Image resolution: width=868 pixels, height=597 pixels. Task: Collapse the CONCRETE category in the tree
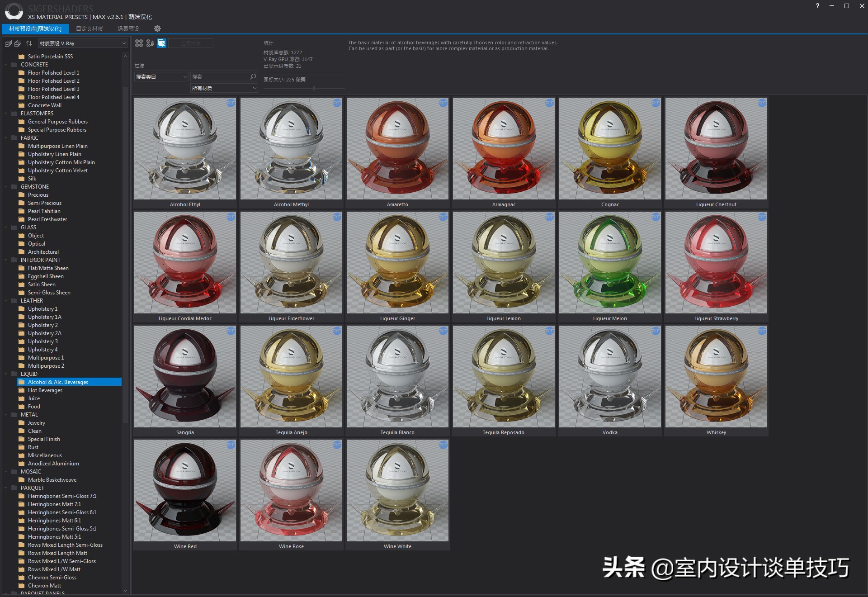coord(5,64)
